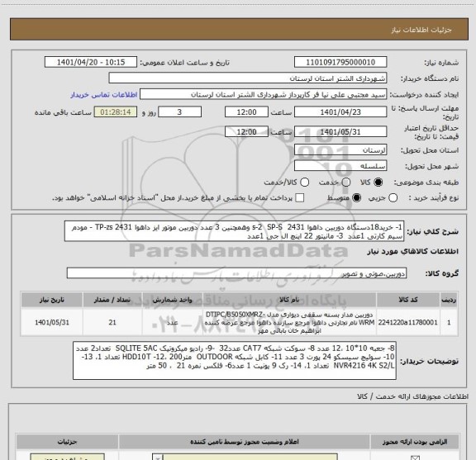Click the response deadline date 1401/04/23
This screenshot has width=476, height=460.
pos(340,112)
